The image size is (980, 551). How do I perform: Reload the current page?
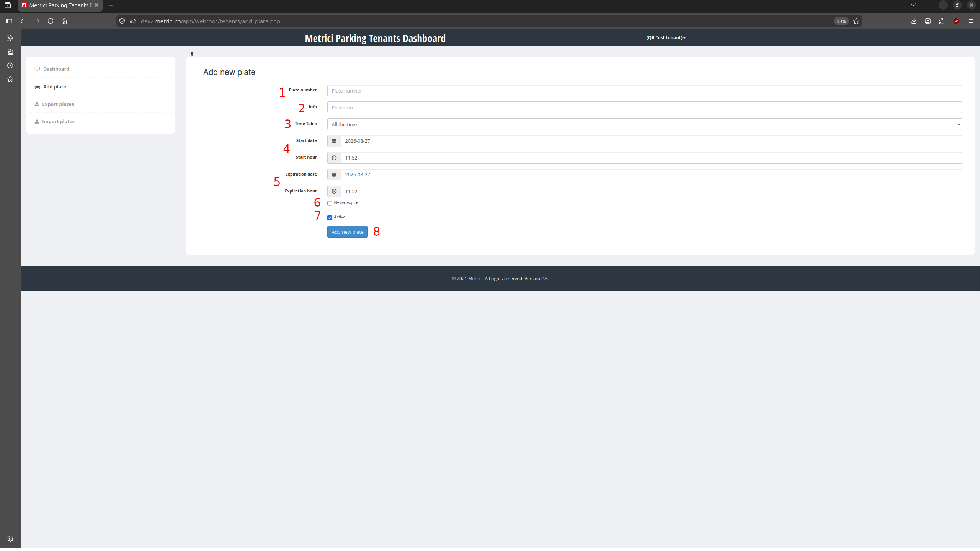point(51,21)
